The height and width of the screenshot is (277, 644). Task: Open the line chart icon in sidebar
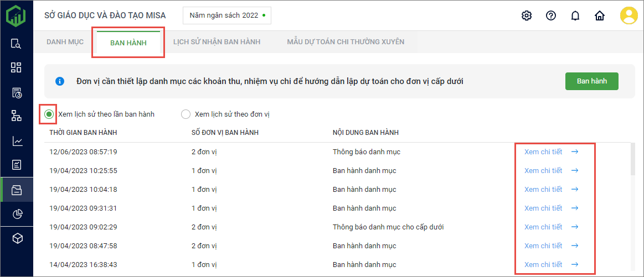click(x=17, y=141)
